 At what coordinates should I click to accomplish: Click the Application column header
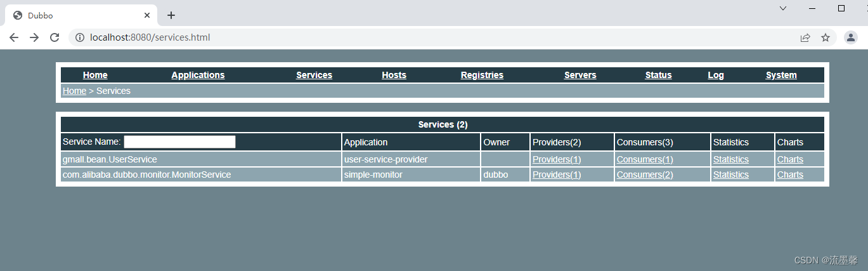[411, 142]
